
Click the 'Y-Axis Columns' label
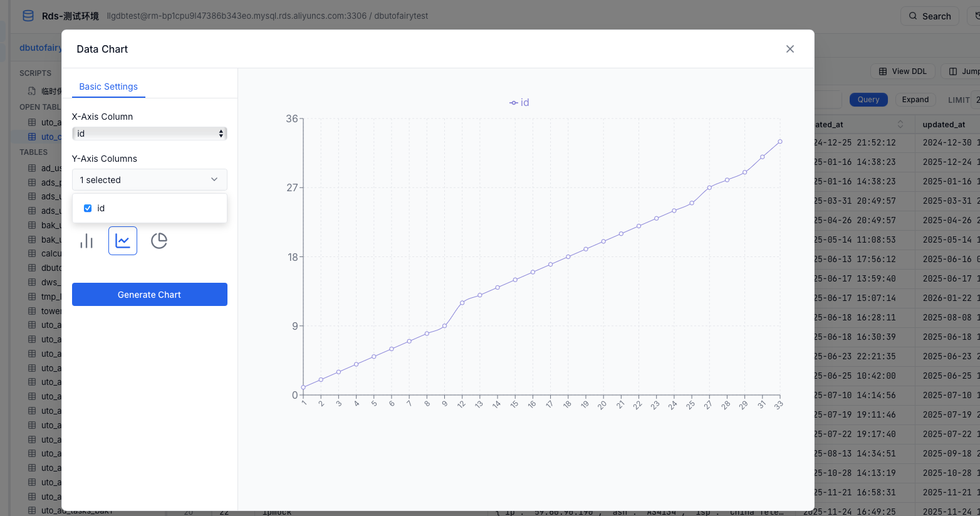[104, 159]
